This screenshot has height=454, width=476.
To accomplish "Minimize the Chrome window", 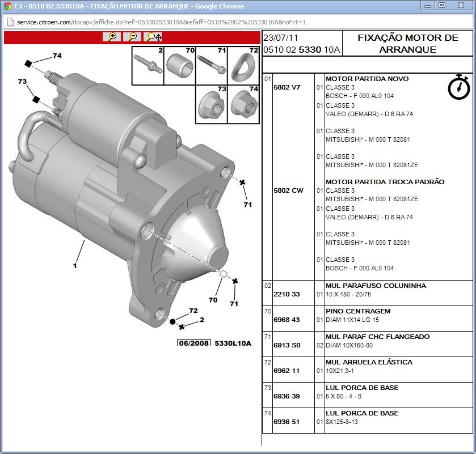I will coord(428,6).
